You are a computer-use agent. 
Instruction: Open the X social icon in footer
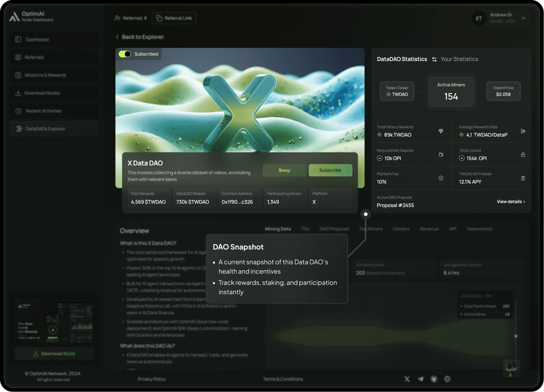point(407,379)
